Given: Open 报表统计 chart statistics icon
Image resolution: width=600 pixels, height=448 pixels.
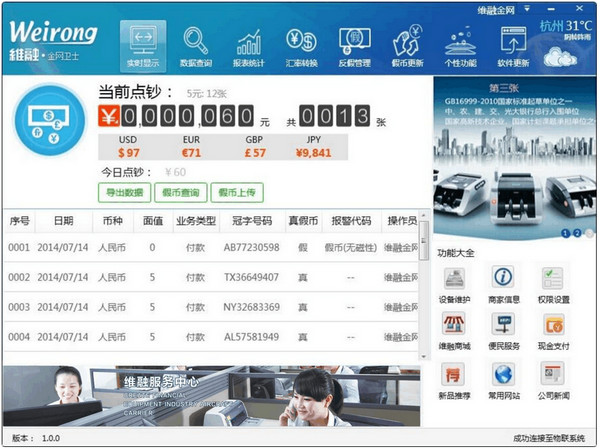Looking at the screenshot, I should pos(249,46).
